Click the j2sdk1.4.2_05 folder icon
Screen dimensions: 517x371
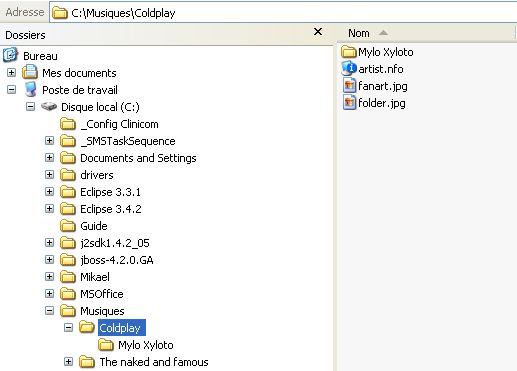(x=68, y=243)
